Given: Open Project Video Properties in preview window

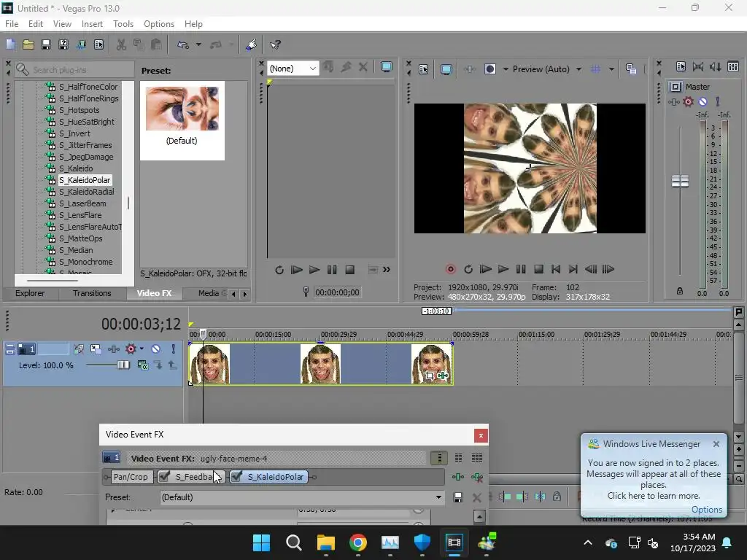Looking at the screenshot, I should point(424,69).
